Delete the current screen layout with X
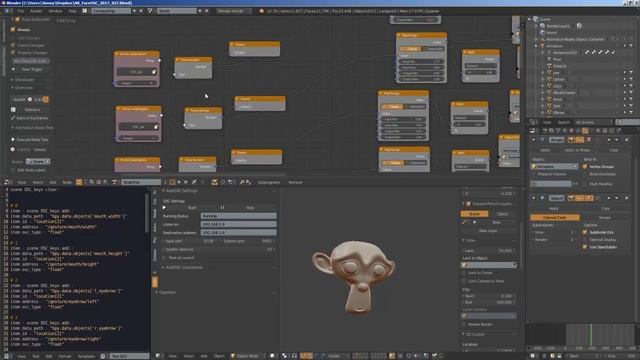Screen dimensions: 640x360 point(141,11)
